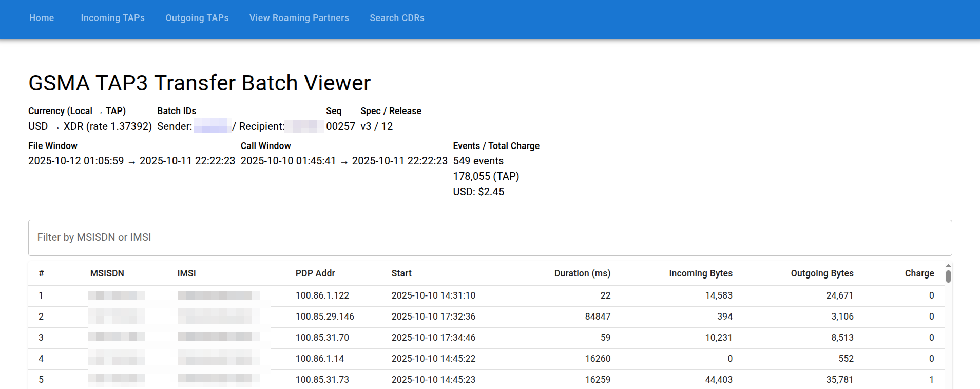
Task: Click the # column header
Action: [x=41, y=273]
